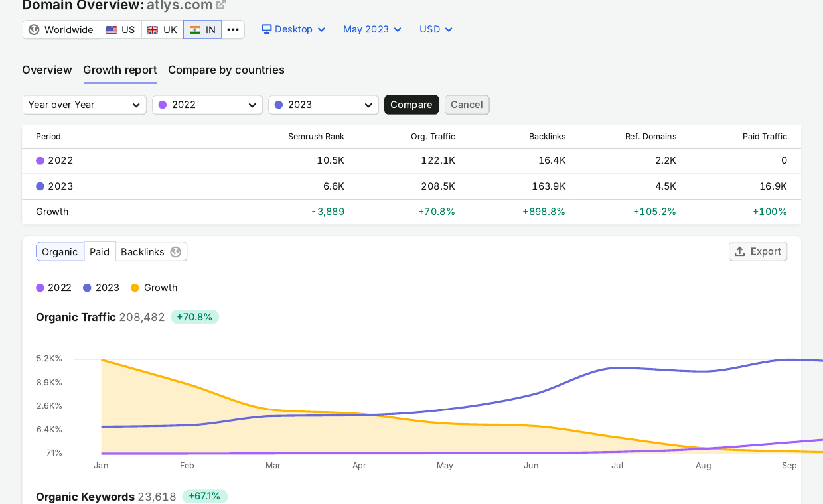
Task: Click the Growth row label
Action: point(52,212)
